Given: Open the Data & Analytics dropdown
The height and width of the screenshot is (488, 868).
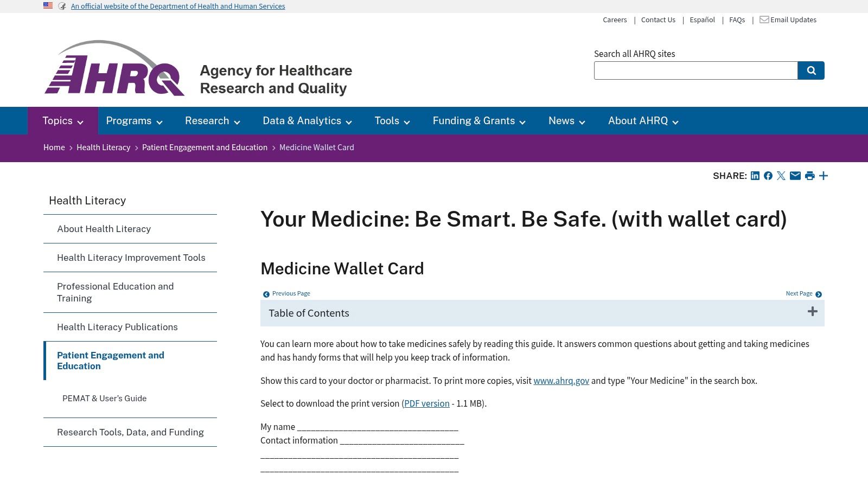Looking at the screenshot, I should [307, 120].
